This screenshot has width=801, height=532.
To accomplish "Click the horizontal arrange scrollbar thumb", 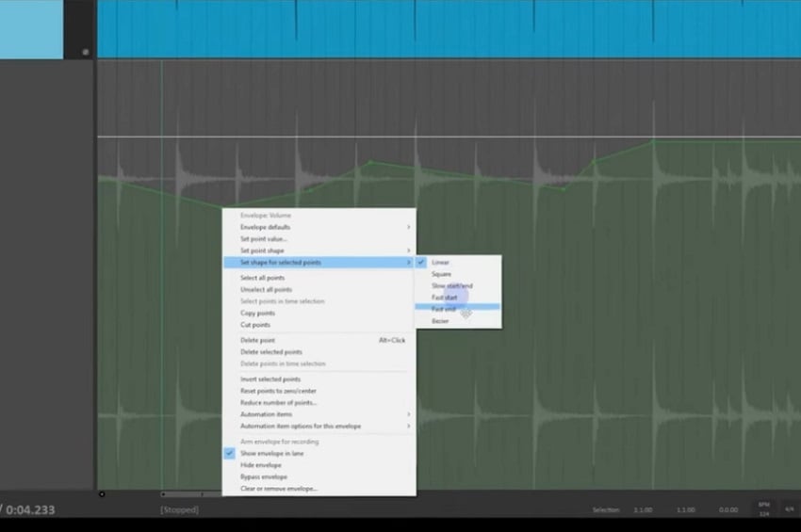I will (190, 494).
